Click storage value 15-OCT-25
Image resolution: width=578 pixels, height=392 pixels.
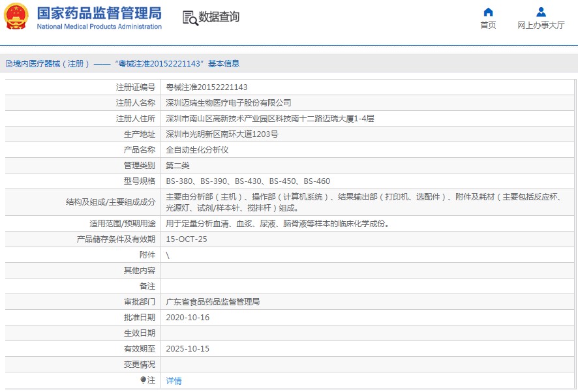[x=187, y=239]
